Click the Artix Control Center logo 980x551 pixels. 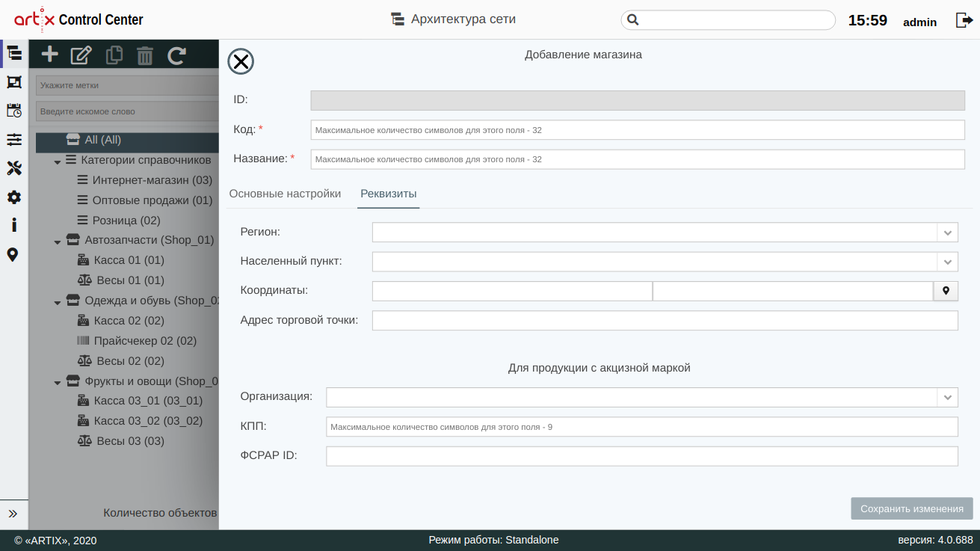[78, 19]
